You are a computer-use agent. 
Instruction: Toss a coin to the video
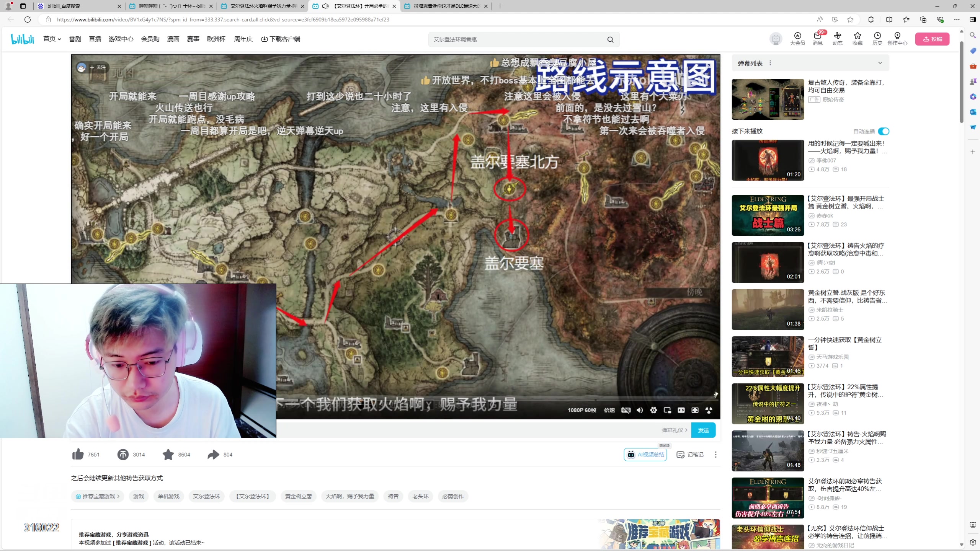coord(123,455)
